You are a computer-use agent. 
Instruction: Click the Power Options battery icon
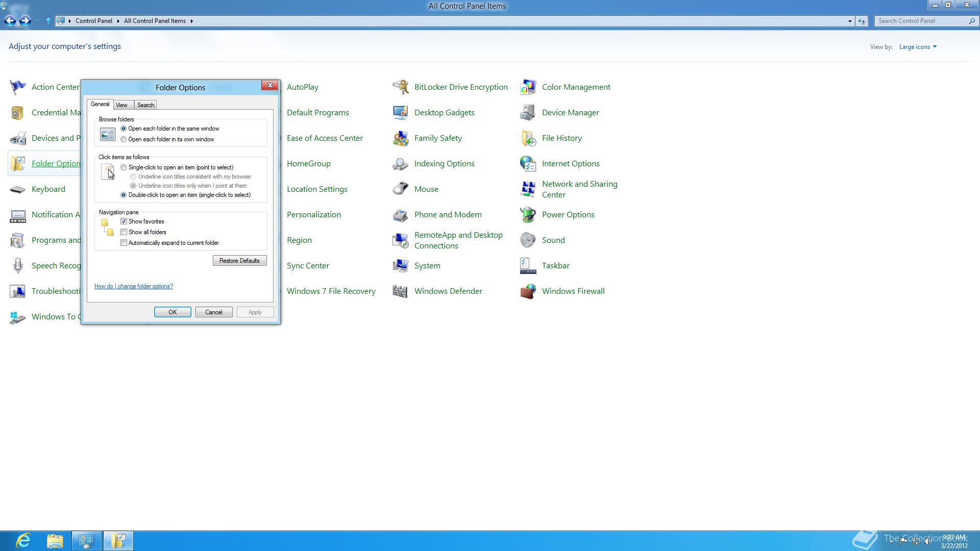[x=528, y=215]
